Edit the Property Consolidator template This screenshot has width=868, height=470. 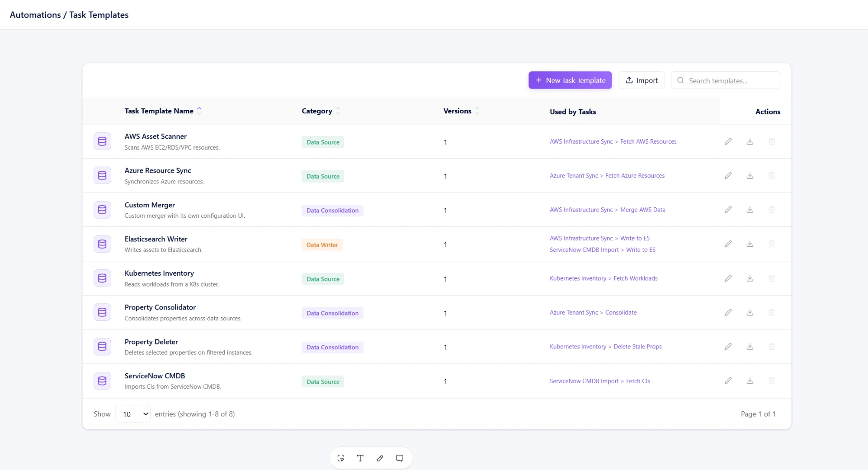pos(728,312)
